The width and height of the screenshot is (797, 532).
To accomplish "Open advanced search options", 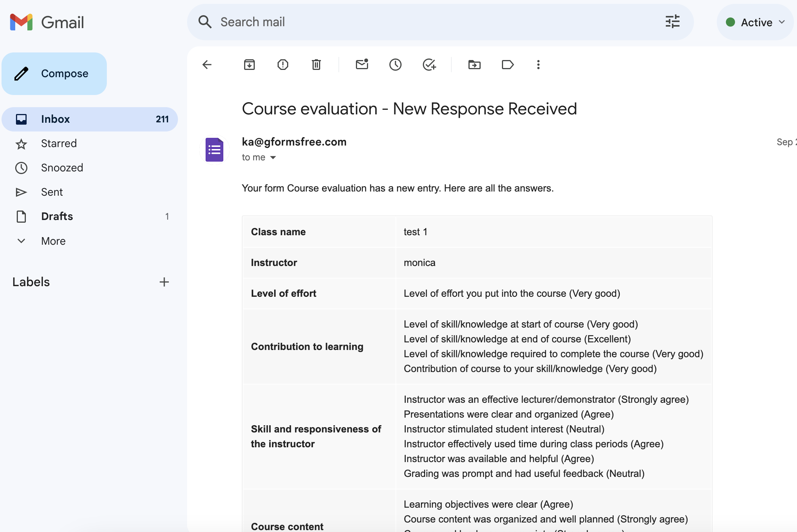I will 672,22.
